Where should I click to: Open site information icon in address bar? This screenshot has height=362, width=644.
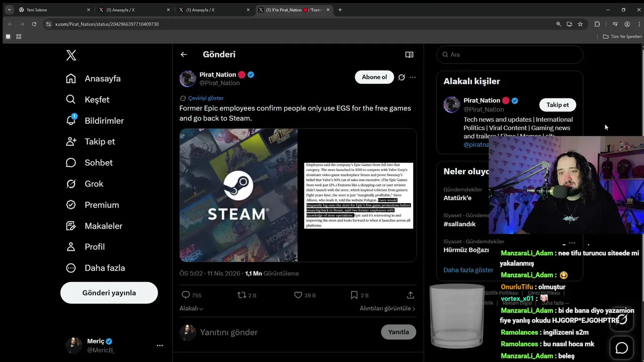coord(48,24)
